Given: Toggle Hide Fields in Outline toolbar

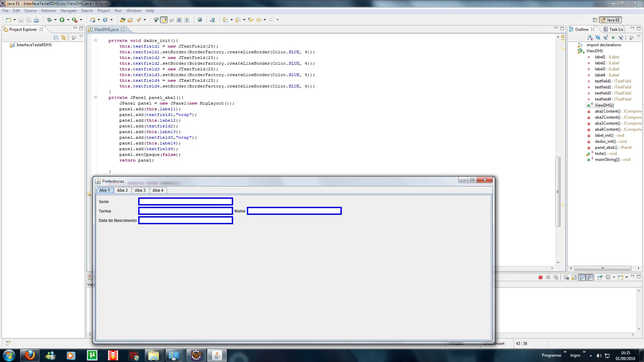Looking at the screenshot, I should [x=598, y=38].
